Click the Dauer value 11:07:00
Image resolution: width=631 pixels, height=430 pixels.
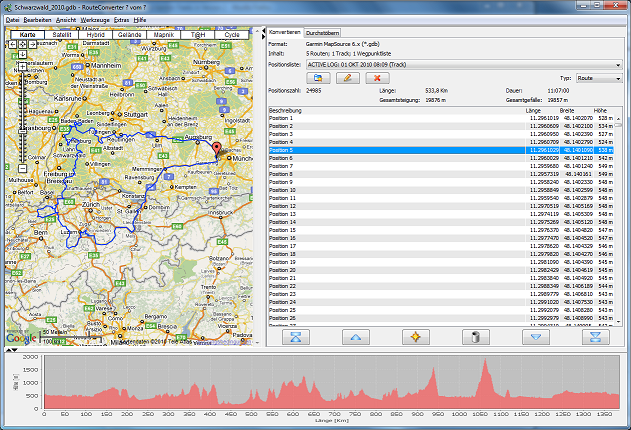[558, 91]
